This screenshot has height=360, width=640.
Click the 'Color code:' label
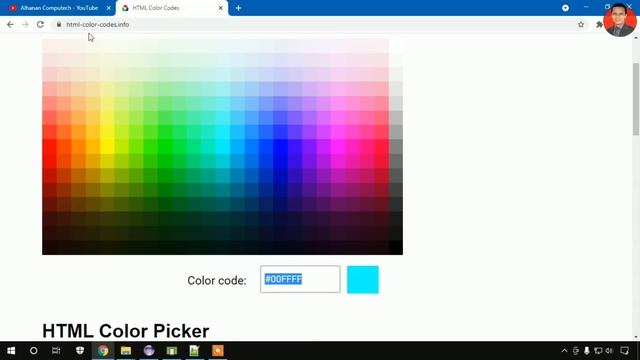tap(217, 280)
